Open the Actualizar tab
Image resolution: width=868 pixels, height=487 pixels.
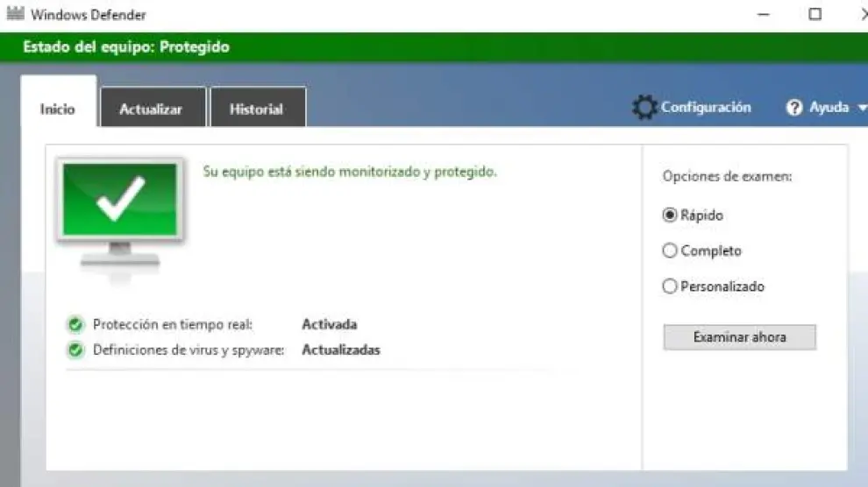(x=151, y=109)
